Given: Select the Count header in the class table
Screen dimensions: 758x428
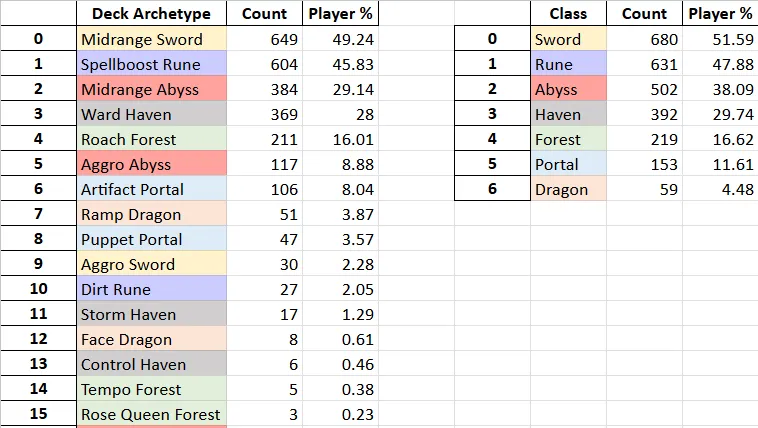Looking at the screenshot, I should pyautogui.click(x=644, y=14).
